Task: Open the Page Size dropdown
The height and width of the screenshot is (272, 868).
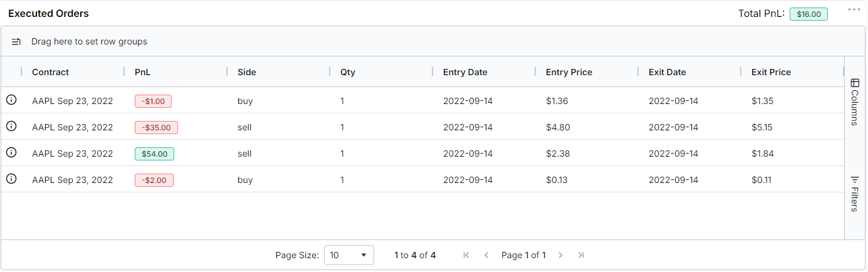Action: [x=349, y=255]
